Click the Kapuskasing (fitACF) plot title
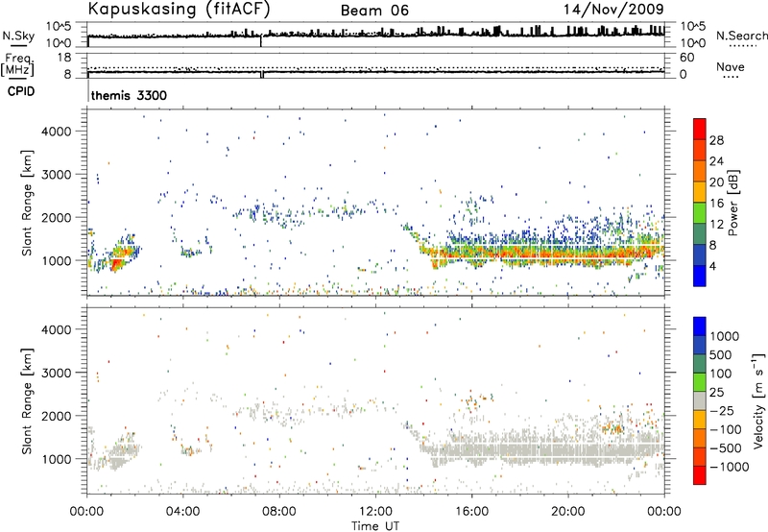The image size is (768, 532). [179, 9]
